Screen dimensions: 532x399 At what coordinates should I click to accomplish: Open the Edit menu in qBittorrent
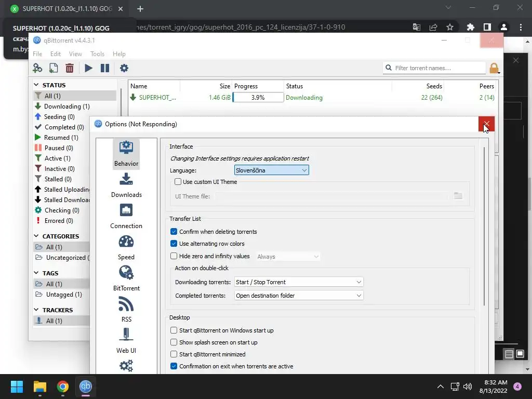point(55,54)
